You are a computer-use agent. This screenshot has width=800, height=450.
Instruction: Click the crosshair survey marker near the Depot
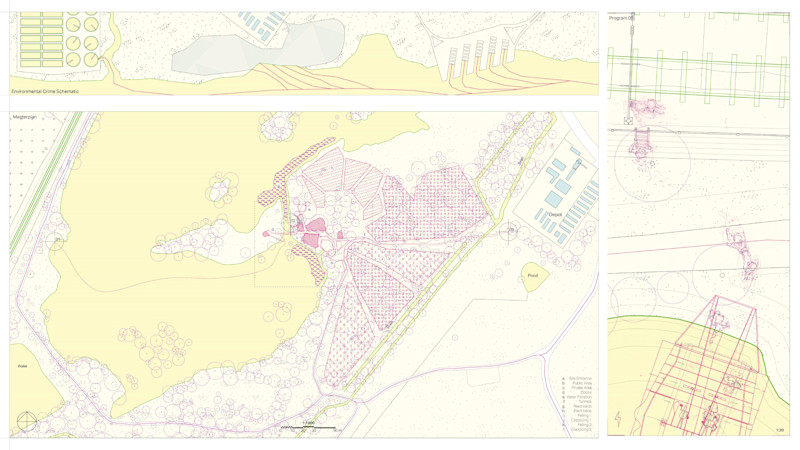click(509, 232)
